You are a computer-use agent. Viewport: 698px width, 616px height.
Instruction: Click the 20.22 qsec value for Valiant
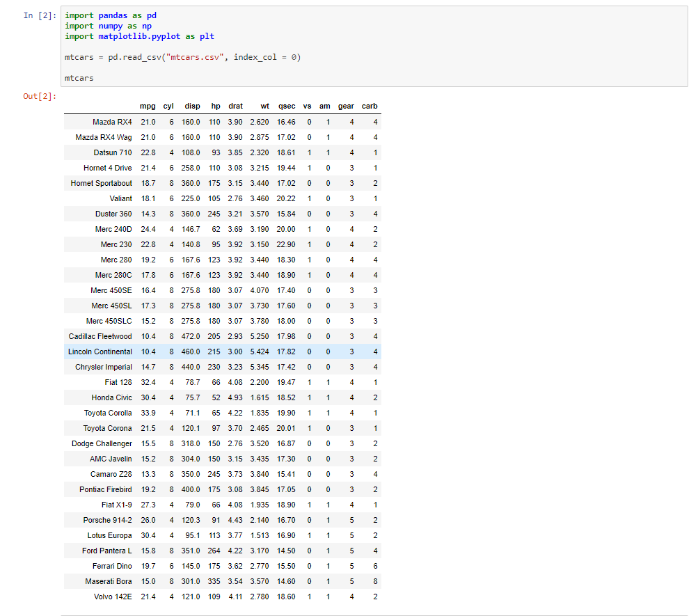click(286, 198)
